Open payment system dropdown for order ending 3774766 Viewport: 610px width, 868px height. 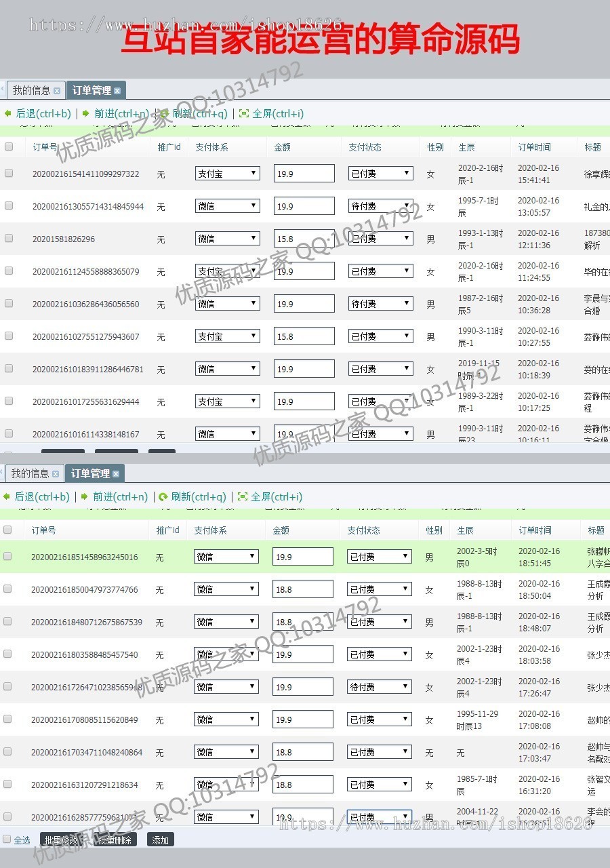[226, 589]
